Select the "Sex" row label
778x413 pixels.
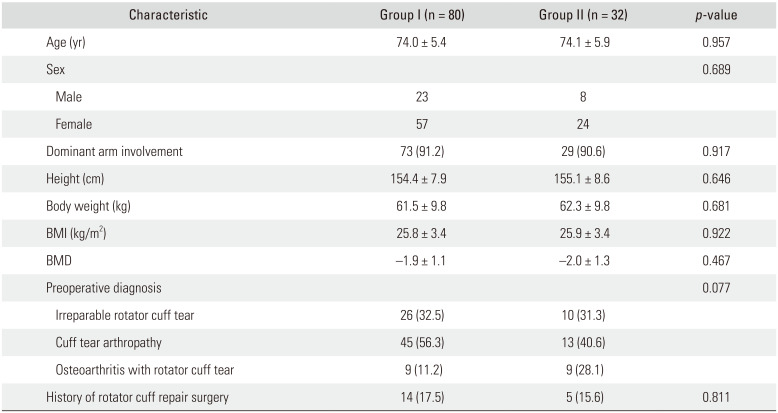[x=58, y=71]
